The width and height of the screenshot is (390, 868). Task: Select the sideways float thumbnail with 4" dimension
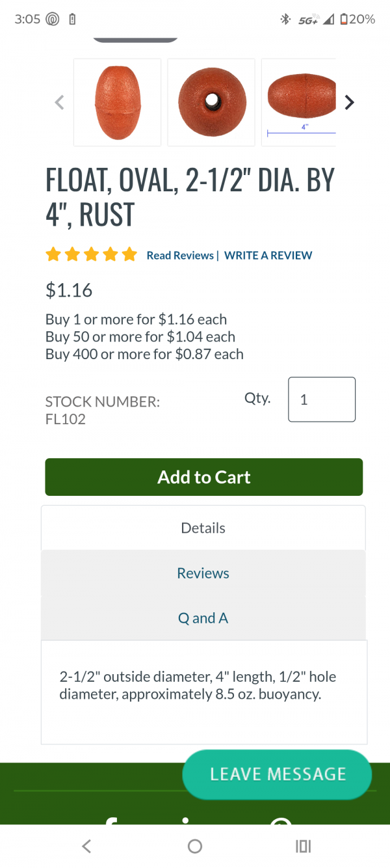[x=300, y=102]
